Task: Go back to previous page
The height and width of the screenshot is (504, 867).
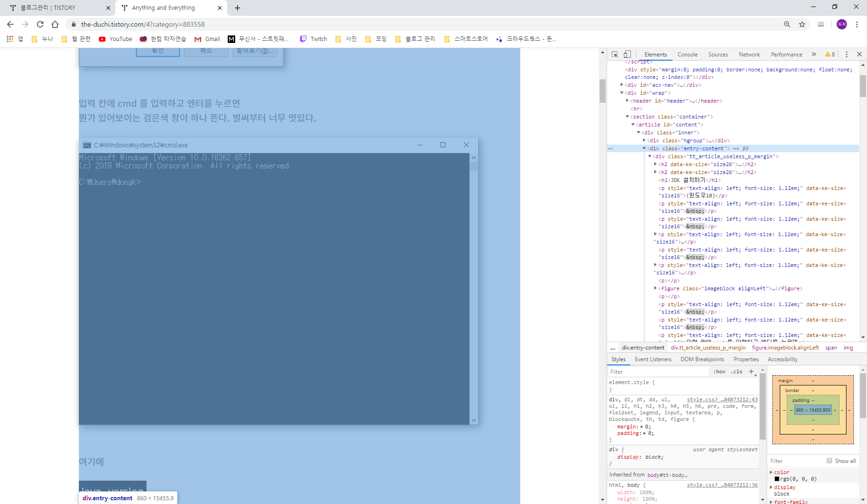Action: [10, 24]
